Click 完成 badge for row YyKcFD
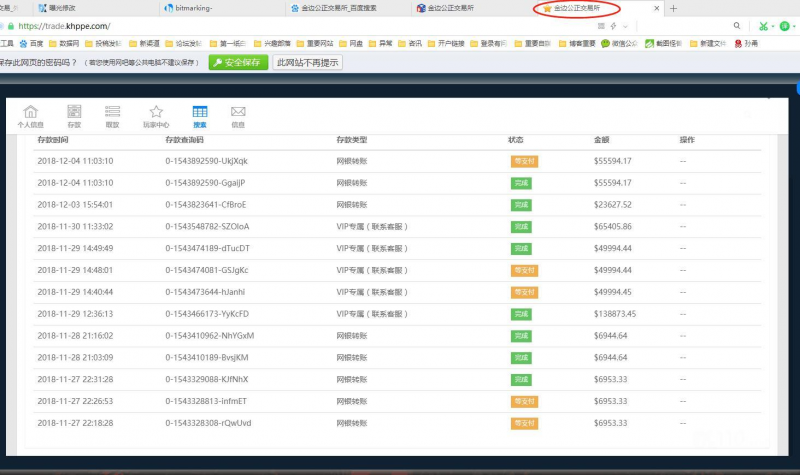The image size is (800, 475). point(521,314)
